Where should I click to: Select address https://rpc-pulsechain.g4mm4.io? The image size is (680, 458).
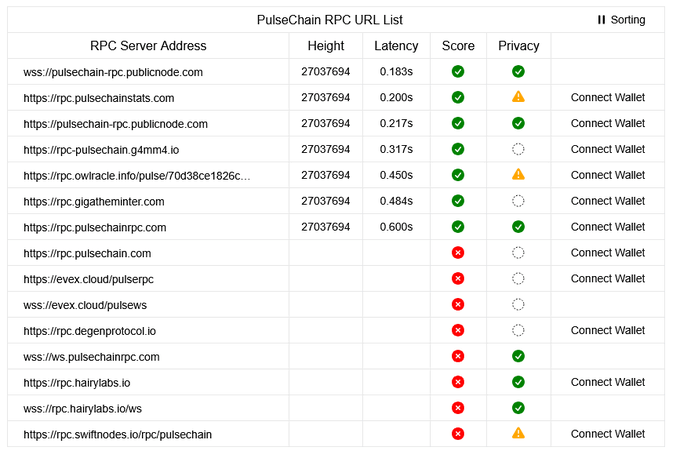point(101,150)
